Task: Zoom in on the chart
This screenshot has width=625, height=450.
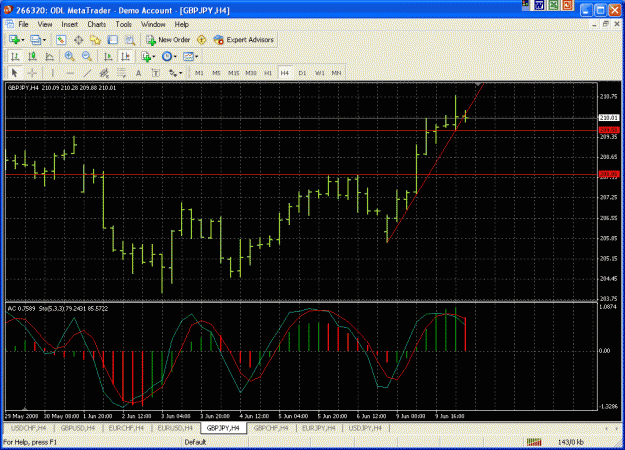Action: pos(69,57)
